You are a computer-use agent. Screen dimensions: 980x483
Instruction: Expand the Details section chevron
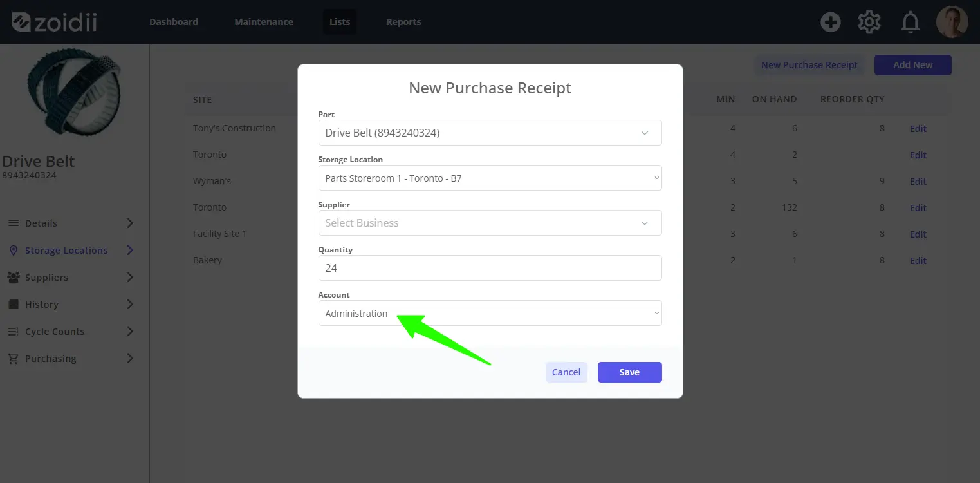pos(130,223)
